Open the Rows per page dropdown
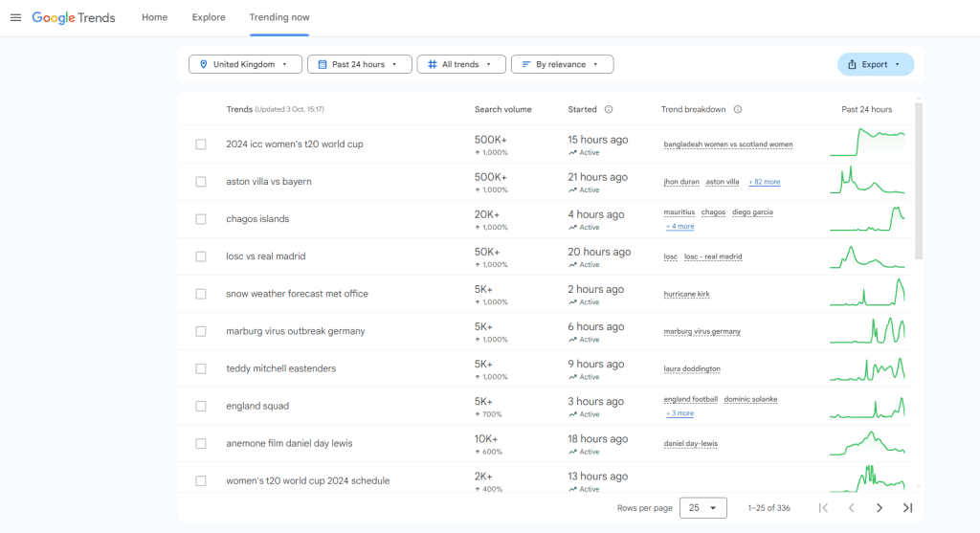Viewport: 980px width, 533px height. [702, 508]
